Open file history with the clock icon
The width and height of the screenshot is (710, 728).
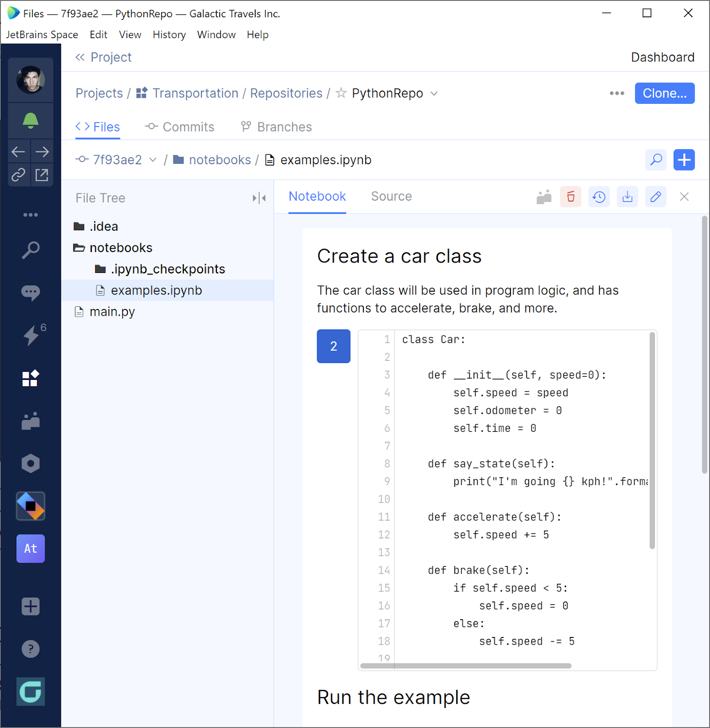click(x=599, y=197)
